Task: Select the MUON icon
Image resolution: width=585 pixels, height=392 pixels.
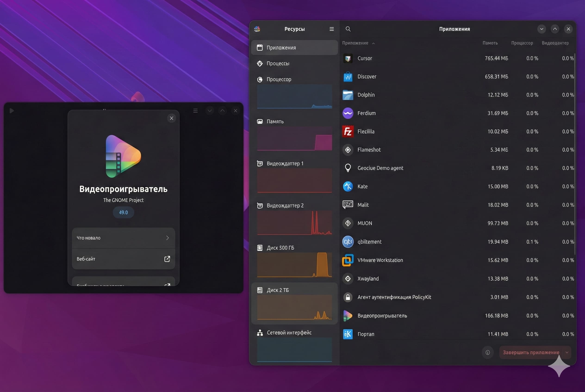Action: [x=348, y=223]
